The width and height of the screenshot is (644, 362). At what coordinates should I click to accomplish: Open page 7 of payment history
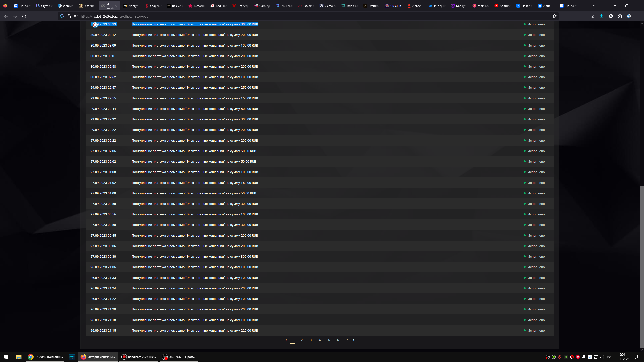(347, 340)
